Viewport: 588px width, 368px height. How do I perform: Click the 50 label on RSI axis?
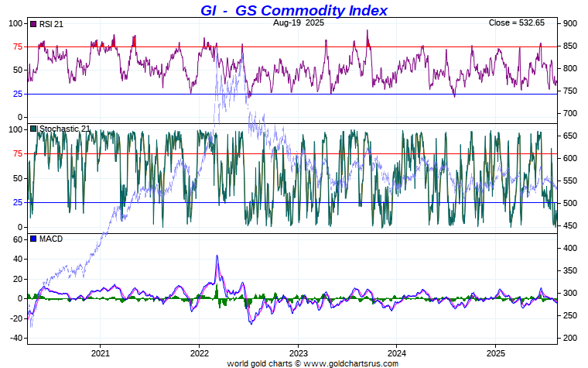[18, 71]
